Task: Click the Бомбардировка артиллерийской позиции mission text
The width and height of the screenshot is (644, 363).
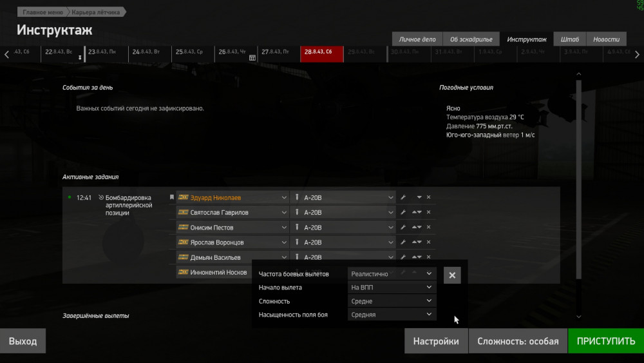Action: (x=129, y=205)
